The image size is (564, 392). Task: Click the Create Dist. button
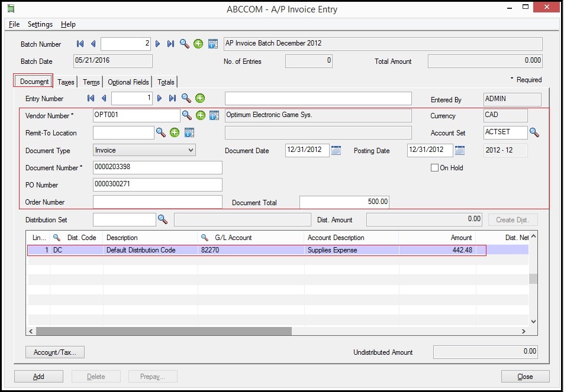[513, 219]
